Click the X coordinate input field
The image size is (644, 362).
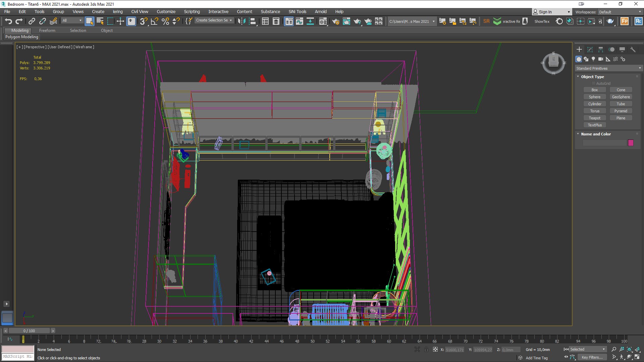pyautogui.click(x=454, y=350)
